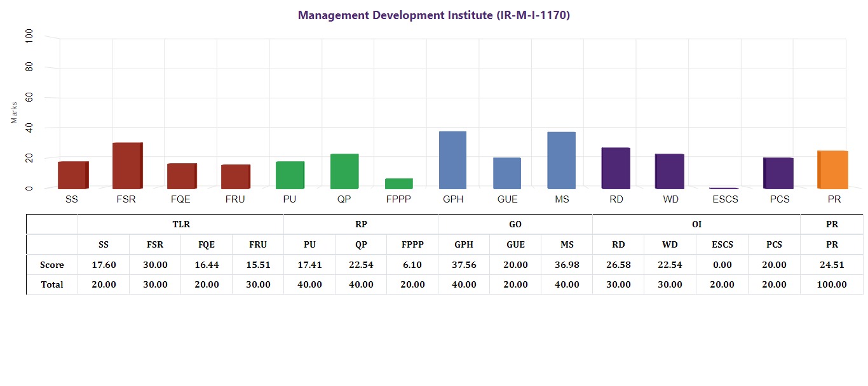Click the short green FPPP bar
Screen dimensions: 868x386
pos(399,183)
